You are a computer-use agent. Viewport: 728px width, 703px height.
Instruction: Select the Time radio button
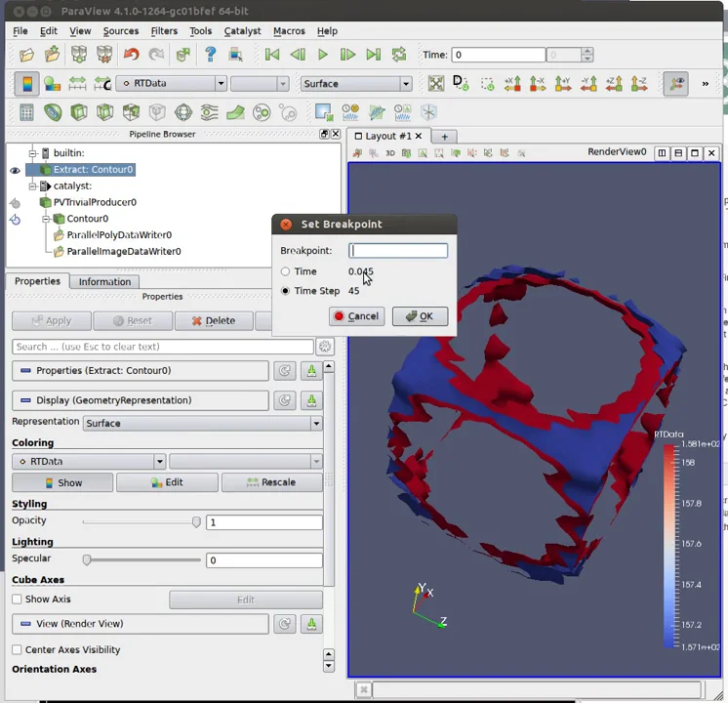click(x=286, y=271)
